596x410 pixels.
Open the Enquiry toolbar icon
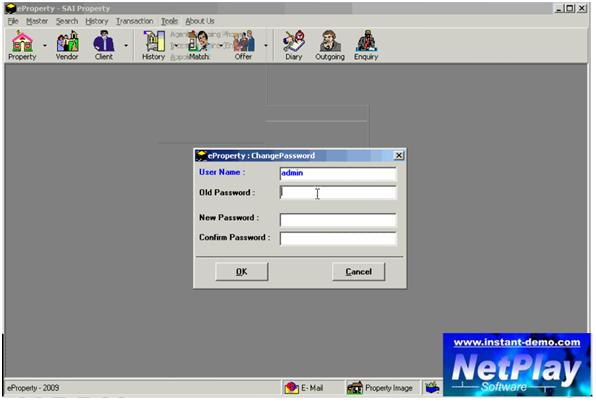(366, 45)
